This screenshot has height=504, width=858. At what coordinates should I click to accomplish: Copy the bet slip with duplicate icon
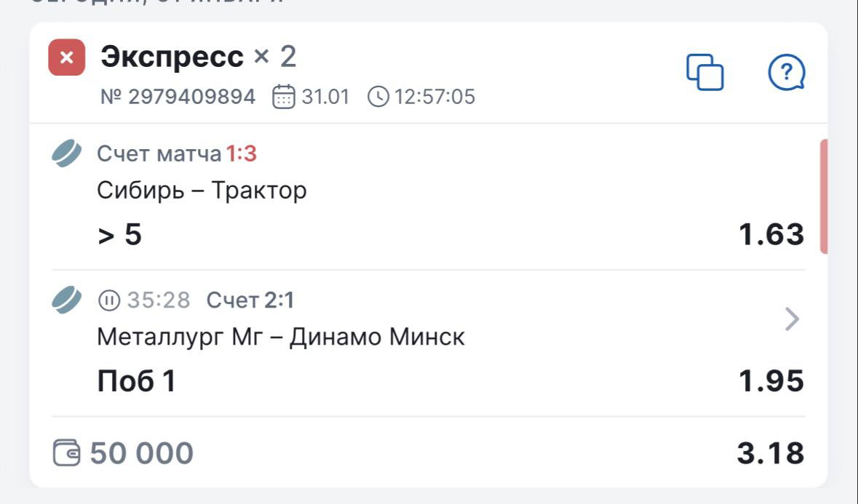[705, 72]
